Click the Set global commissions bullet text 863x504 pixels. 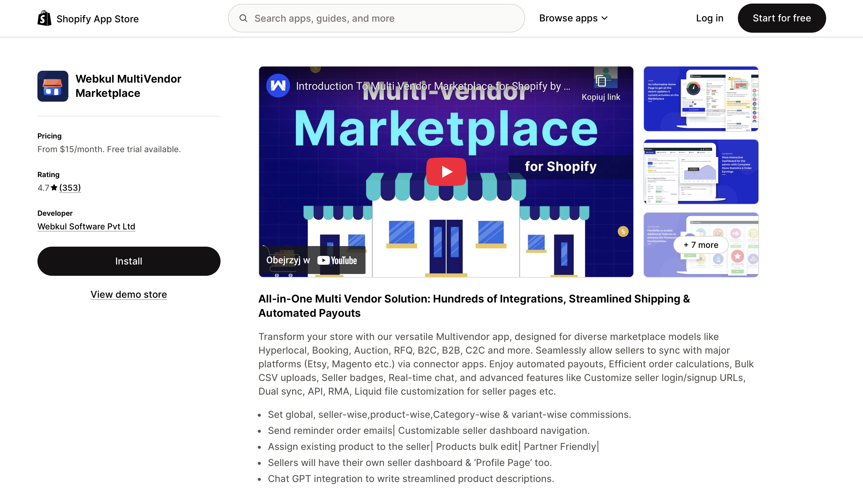[x=449, y=415]
